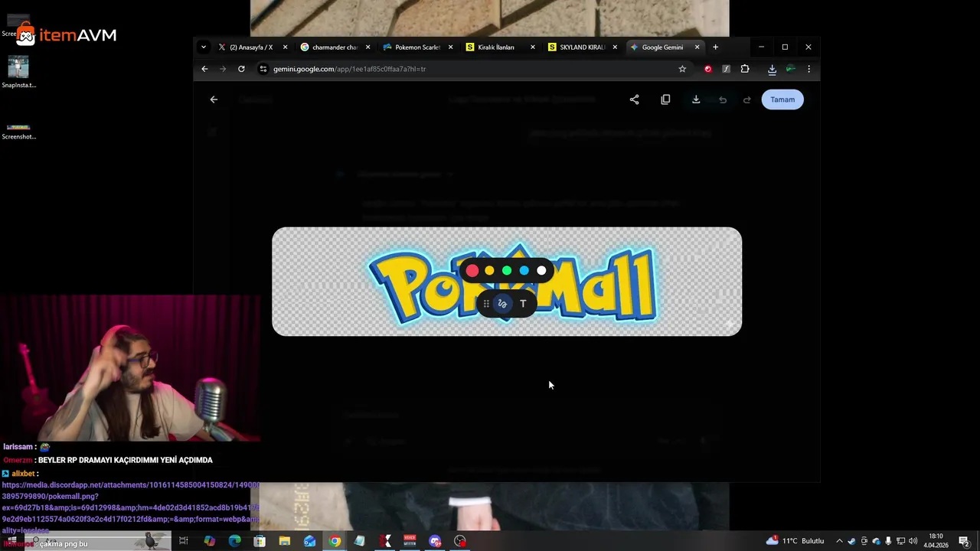Image resolution: width=980 pixels, height=551 pixels.
Task: Open the clock showing 18:10
Action: click(936, 541)
